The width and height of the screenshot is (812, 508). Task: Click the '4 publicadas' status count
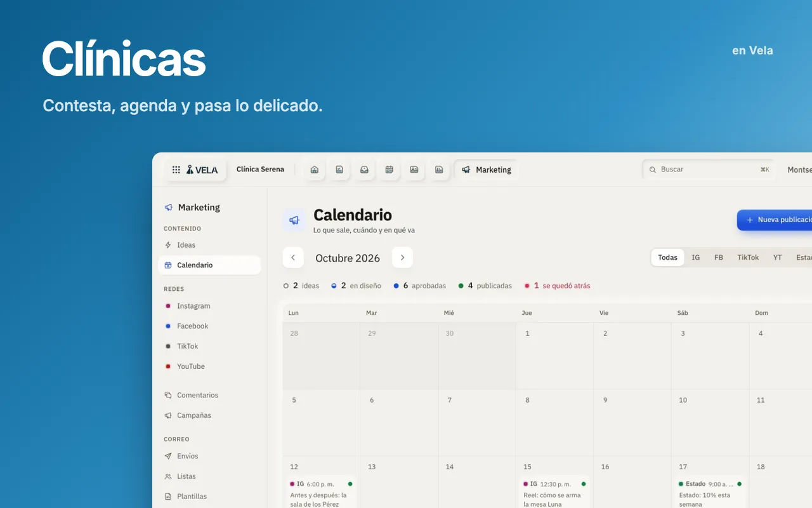click(x=485, y=286)
